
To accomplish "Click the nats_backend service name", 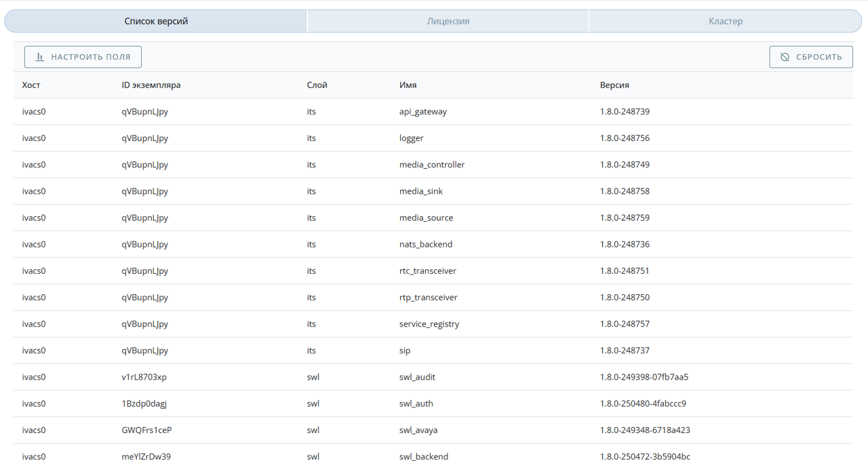I will coord(425,244).
